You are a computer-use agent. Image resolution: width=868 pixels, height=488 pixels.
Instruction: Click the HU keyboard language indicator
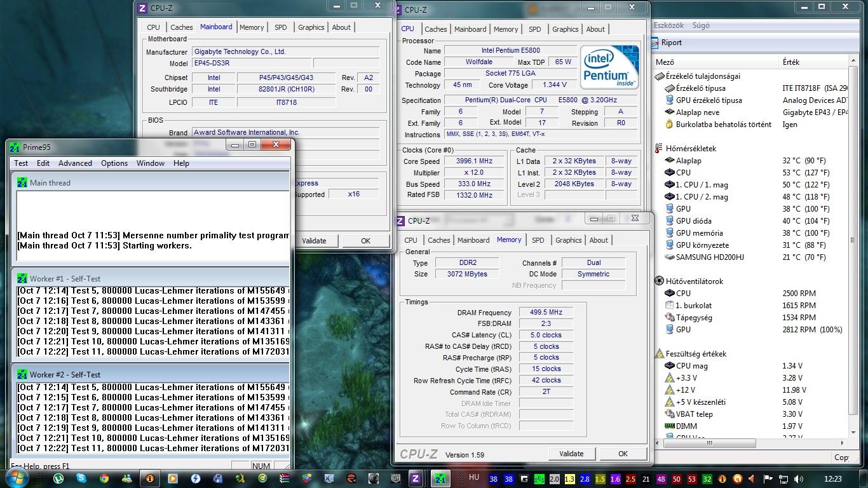point(474,477)
